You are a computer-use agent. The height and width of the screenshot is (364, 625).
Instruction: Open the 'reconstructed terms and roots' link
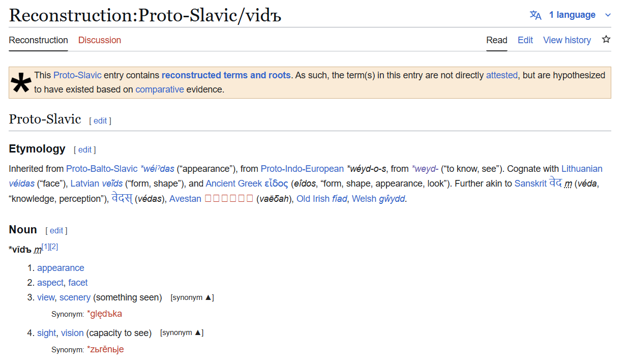226,75
